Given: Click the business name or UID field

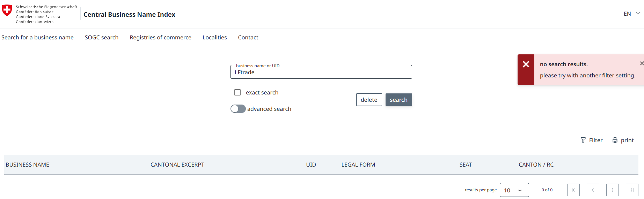Looking at the screenshot, I should click(x=321, y=72).
